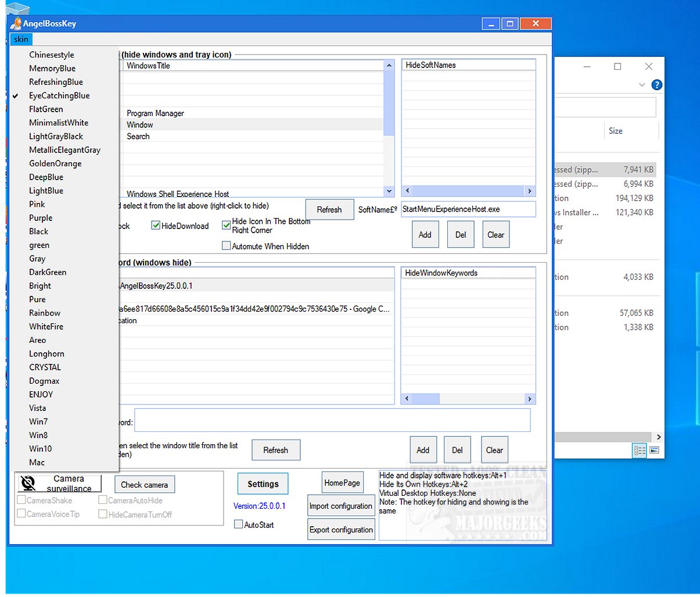Click Add under HideSoftNames list

[x=425, y=234]
